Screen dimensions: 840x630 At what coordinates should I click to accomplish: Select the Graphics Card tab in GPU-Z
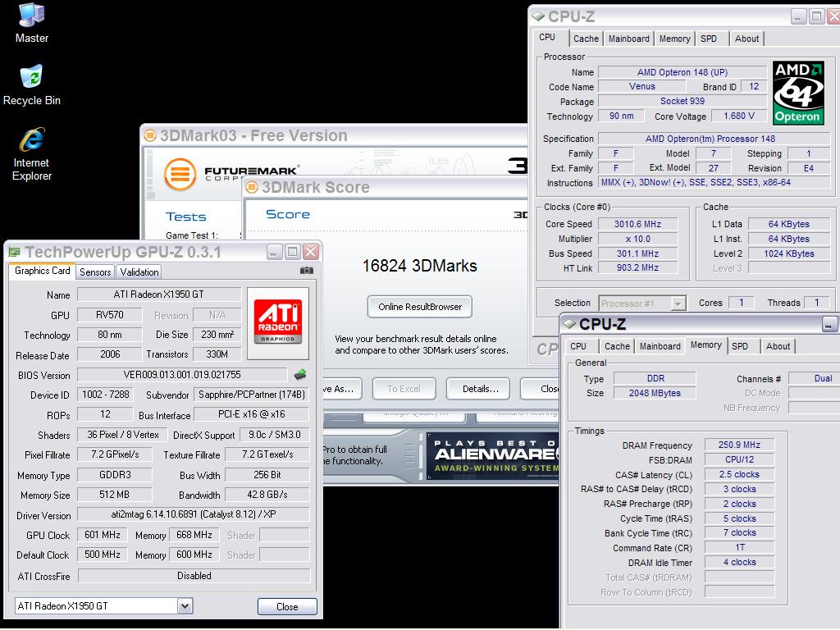[43, 271]
